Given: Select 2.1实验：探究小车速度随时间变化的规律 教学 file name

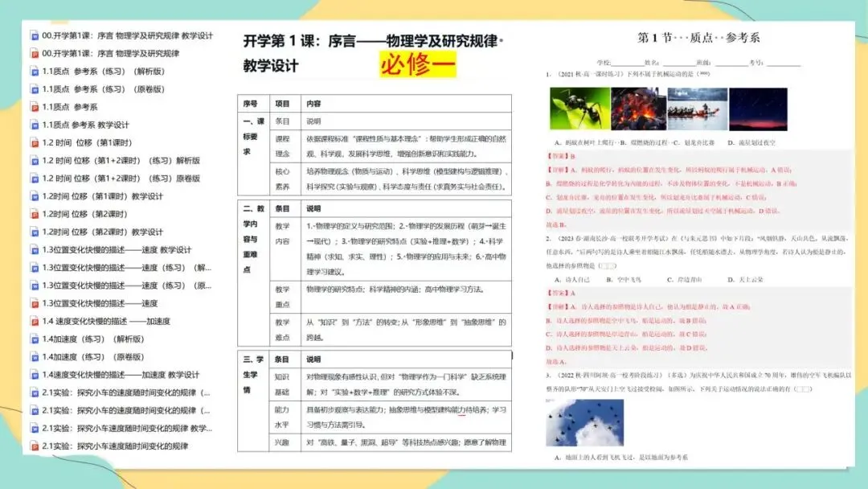Looking at the screenshot, I should click(127, 428).
